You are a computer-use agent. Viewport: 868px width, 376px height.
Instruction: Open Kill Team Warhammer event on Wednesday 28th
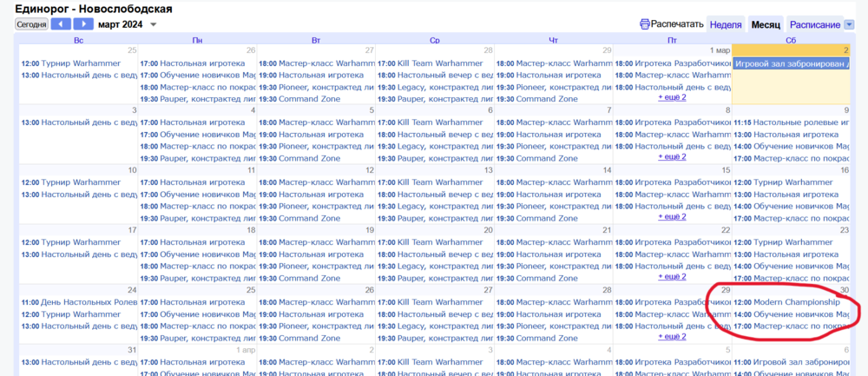(x=434, y=63)
